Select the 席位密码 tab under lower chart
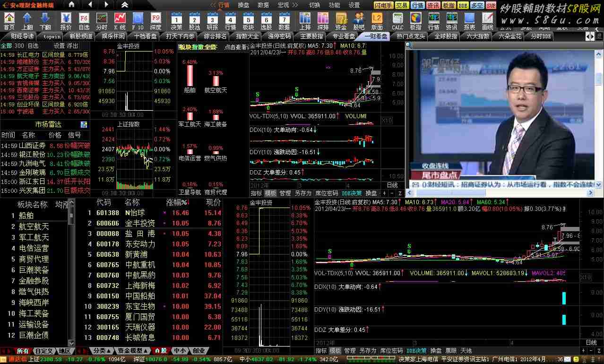604x364 pixels. [x=392, y=351]
